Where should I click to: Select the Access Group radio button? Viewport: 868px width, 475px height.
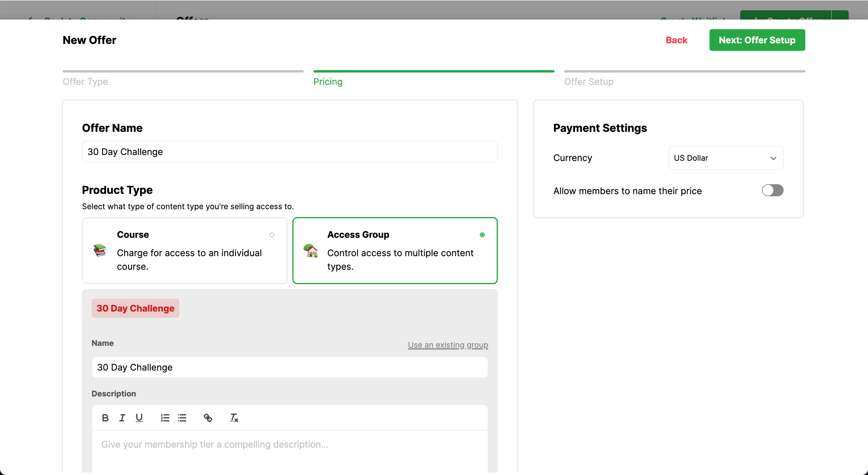[x=482, y=234]
